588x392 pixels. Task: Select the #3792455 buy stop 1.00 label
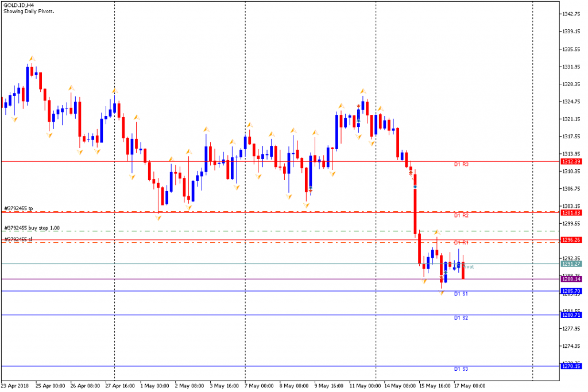point(32,228)
